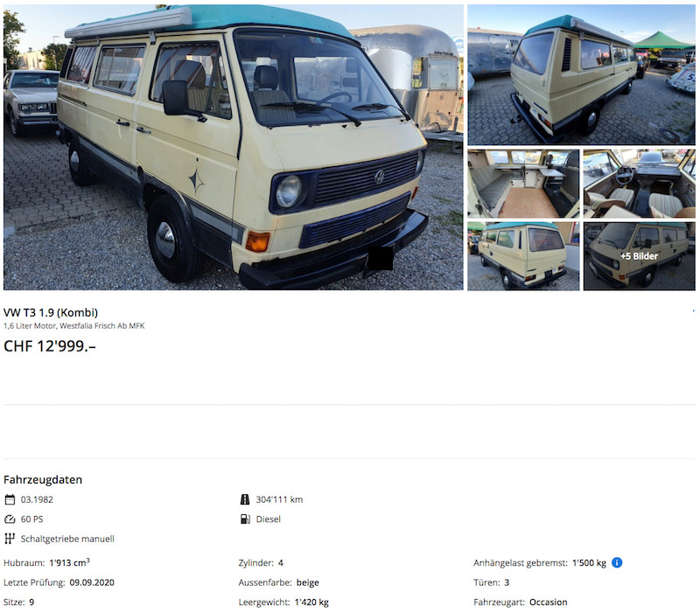Click the speedometer icon next to 60 PS
Image resolution: width=700 pixels, height=613 pixels.
[x=10, y=519]
